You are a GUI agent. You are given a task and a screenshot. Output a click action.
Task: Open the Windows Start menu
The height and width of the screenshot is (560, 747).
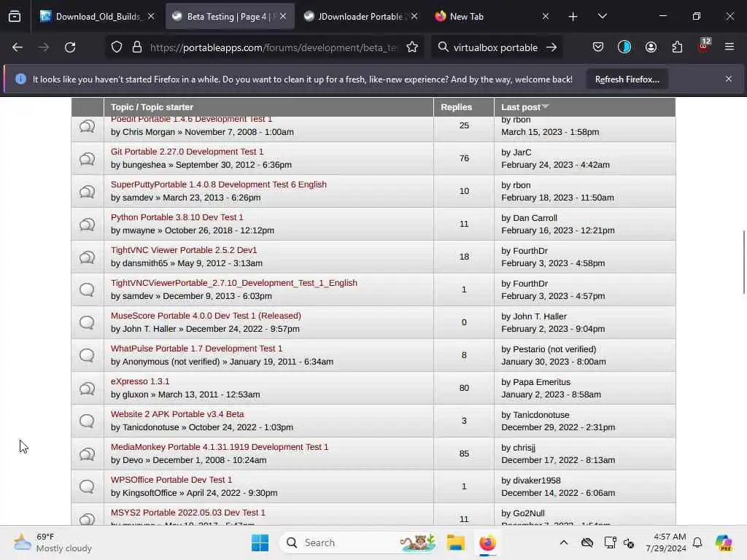(x=260, y=542)
